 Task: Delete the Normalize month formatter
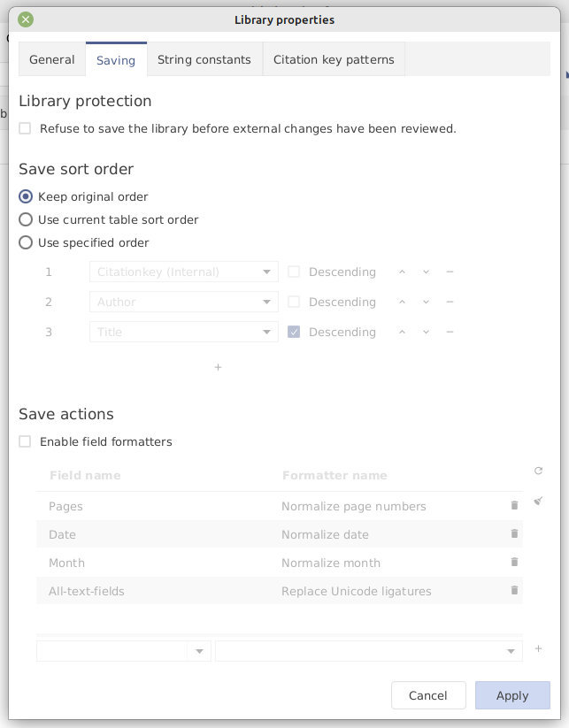(x=514, y=562)
